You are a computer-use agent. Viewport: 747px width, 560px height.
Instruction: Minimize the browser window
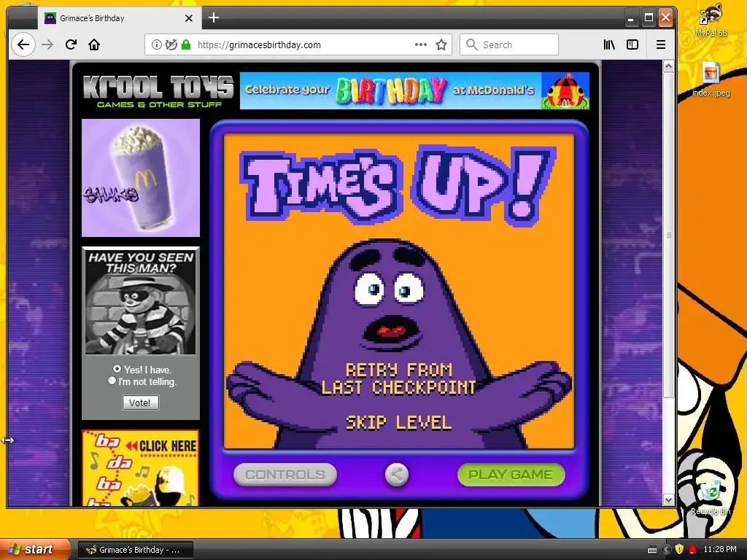(631, 18)
